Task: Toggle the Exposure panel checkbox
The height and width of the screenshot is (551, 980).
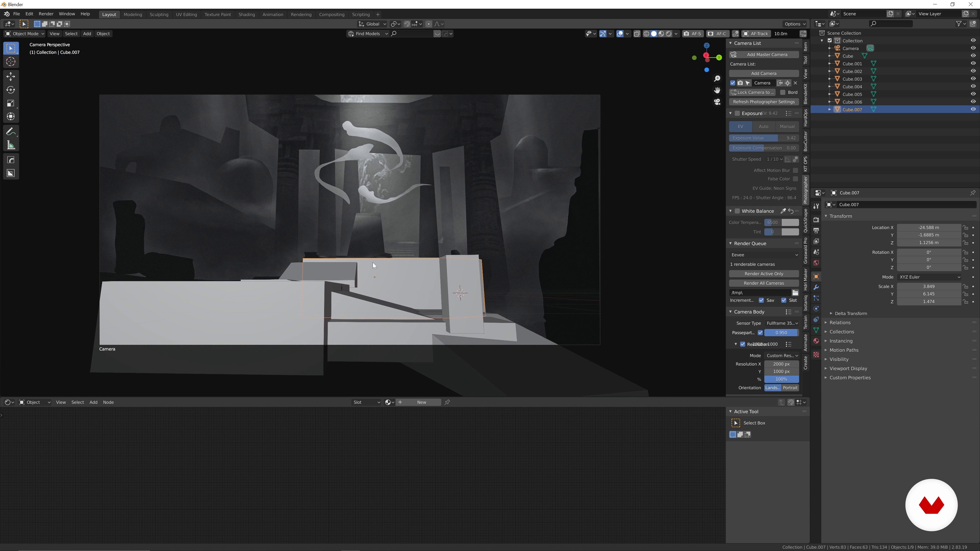Action: click(x=737, y=113)
